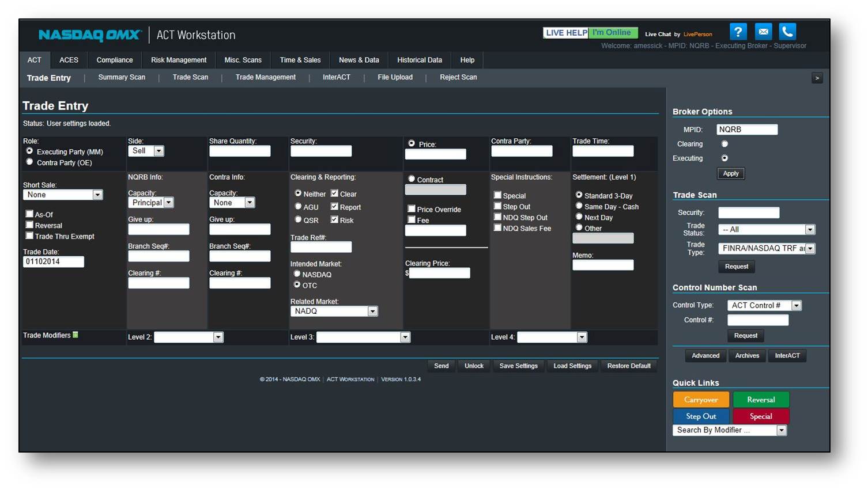
Task: Check the NDQ Step Out checkbox
Action: click(x=497, y=217)
